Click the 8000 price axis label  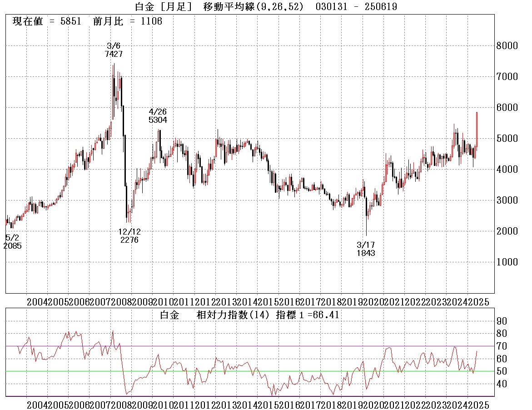[x=507, y=45]
